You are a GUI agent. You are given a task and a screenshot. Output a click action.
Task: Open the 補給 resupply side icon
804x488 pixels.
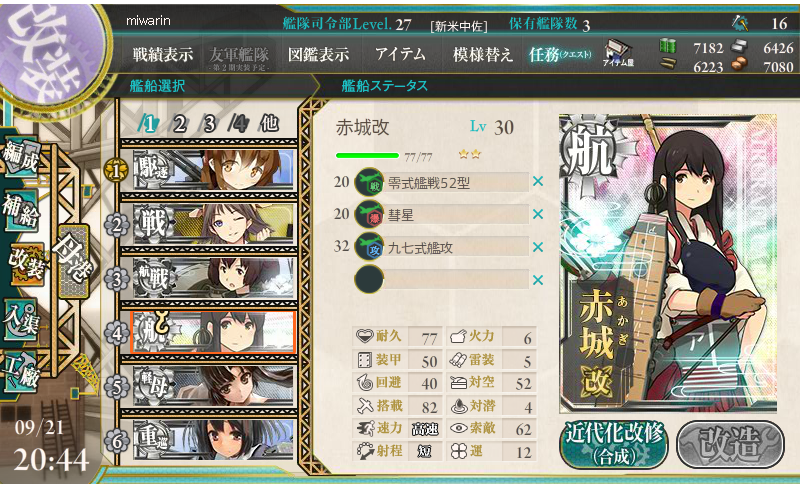coord(21,209)
